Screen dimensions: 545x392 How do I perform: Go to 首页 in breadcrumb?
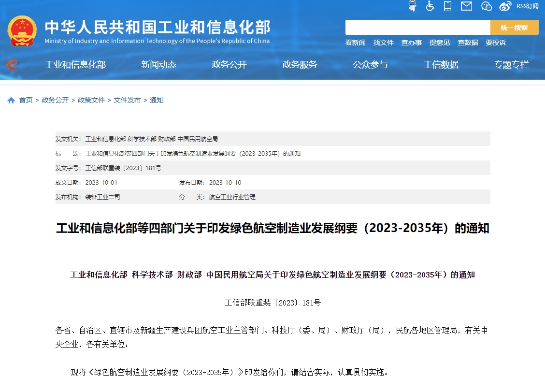coord(26,100)
